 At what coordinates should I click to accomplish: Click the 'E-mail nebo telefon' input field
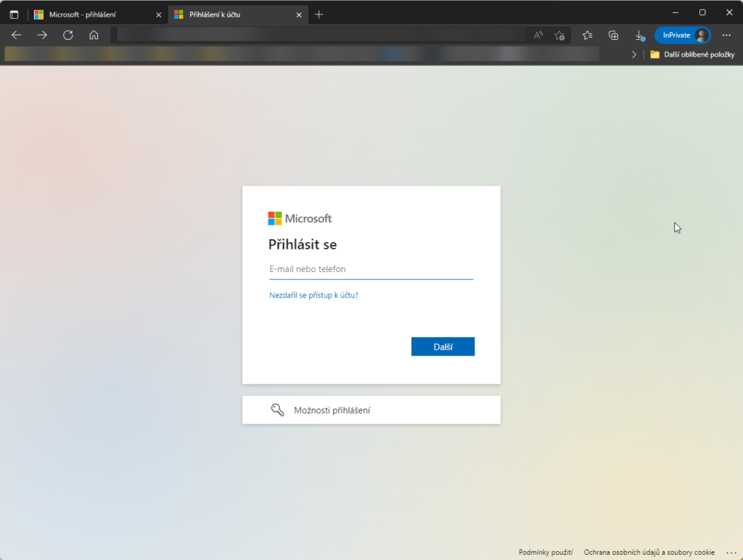coord(371,269)
